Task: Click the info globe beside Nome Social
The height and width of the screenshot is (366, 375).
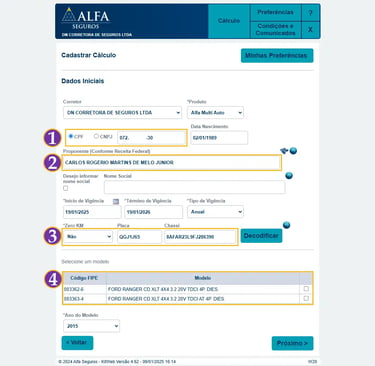Action: [289, 176]
